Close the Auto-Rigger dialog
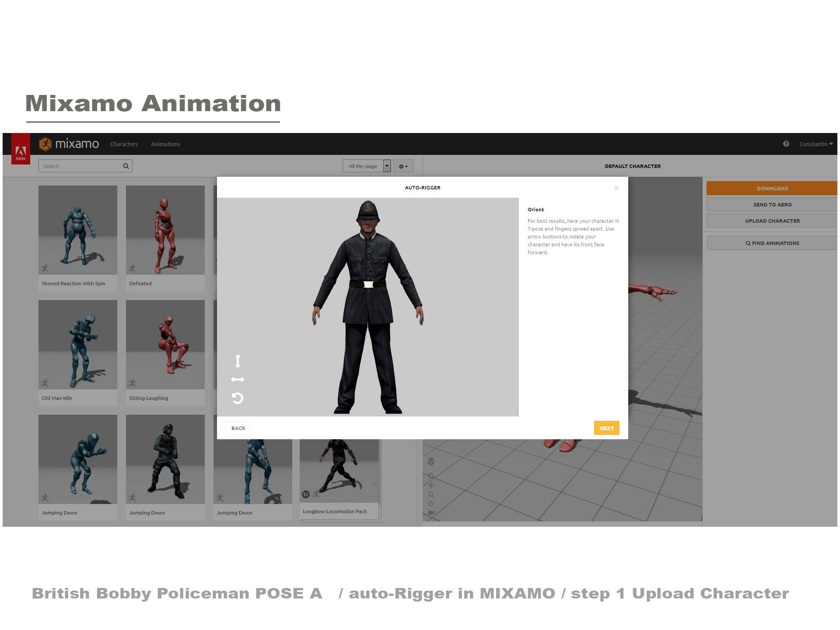The image size is (840, 630). [x=616, y=188]
